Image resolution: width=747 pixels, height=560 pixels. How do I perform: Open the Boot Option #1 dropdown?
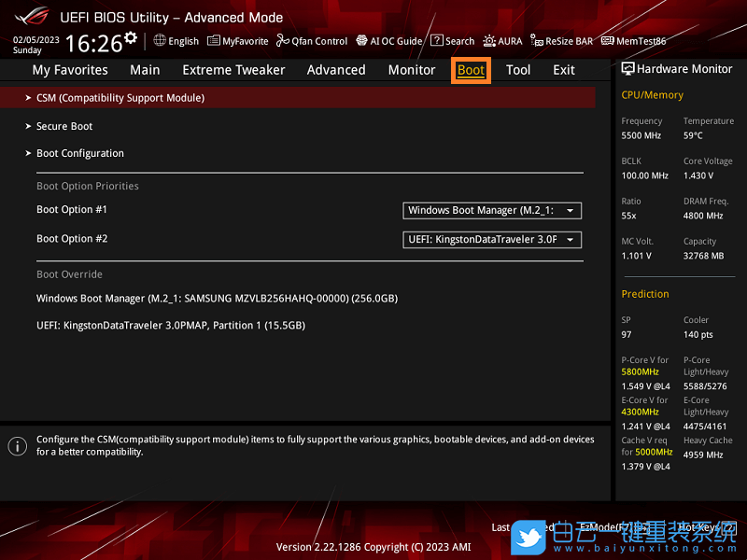pos(491,210)
